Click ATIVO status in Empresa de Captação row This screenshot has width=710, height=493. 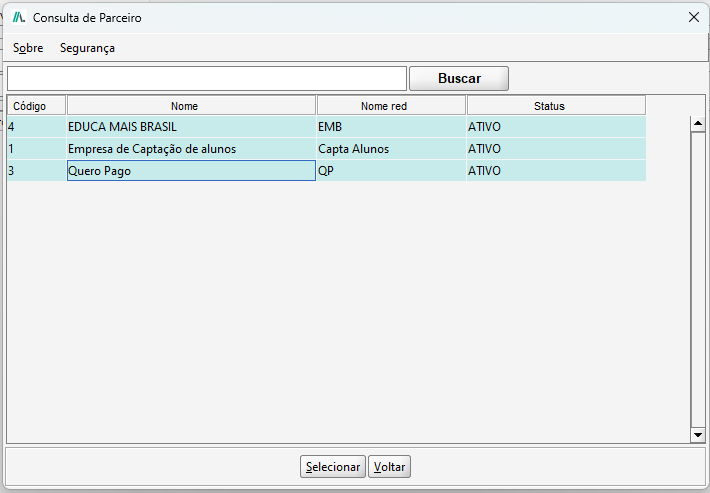556,149
